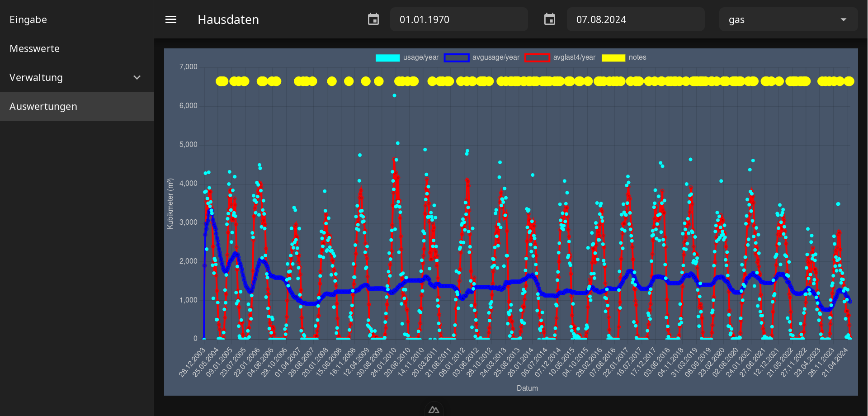This screenshot has height=416, width=868.
Task: Edit the end date field 07.08.2024
Action: coord(636,19)
